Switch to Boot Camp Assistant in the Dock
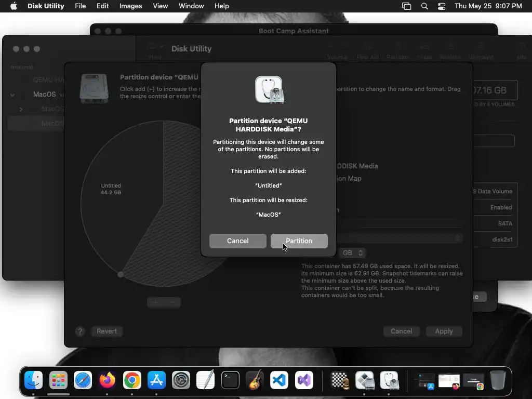Image resolution: width=532 pixels, height=399 pixels. pos(365,380)
